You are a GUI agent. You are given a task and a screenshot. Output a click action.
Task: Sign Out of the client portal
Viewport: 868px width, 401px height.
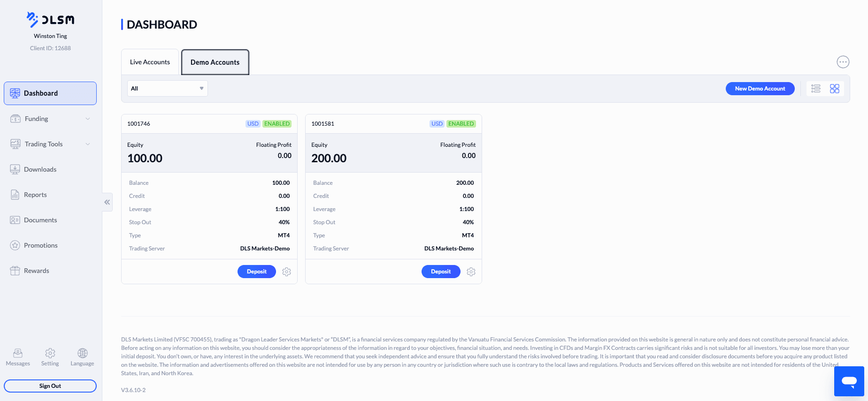coord(50,386)
